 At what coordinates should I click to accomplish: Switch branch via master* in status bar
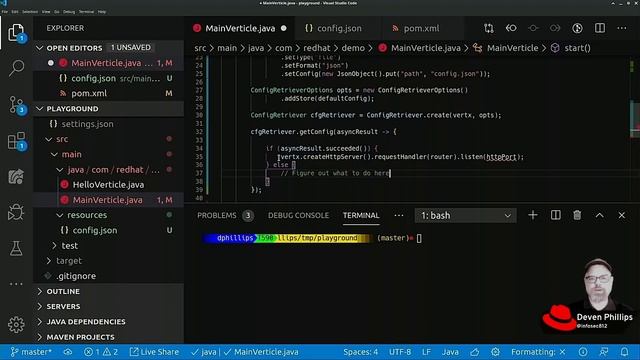[x=31, y=352]
